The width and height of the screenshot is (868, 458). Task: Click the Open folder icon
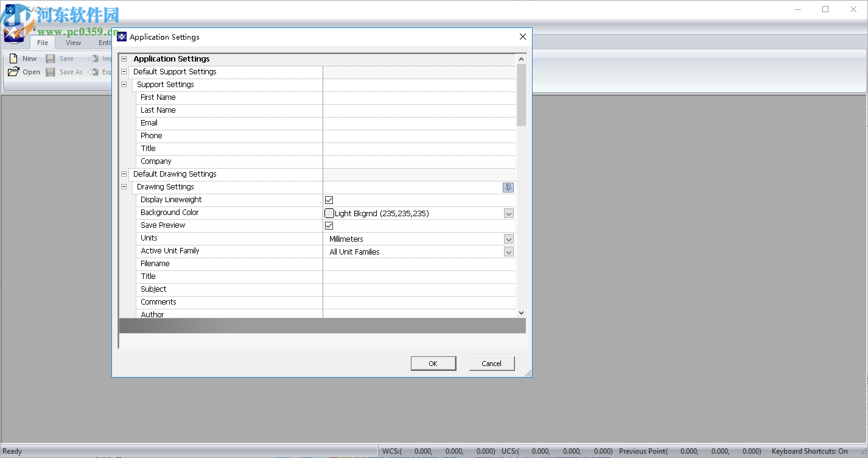(x=13, y=72)
